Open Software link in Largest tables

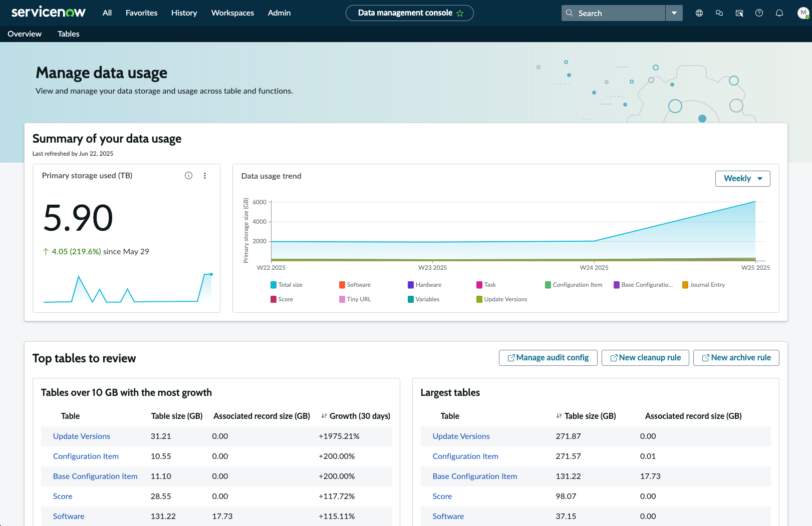(448, 516)
